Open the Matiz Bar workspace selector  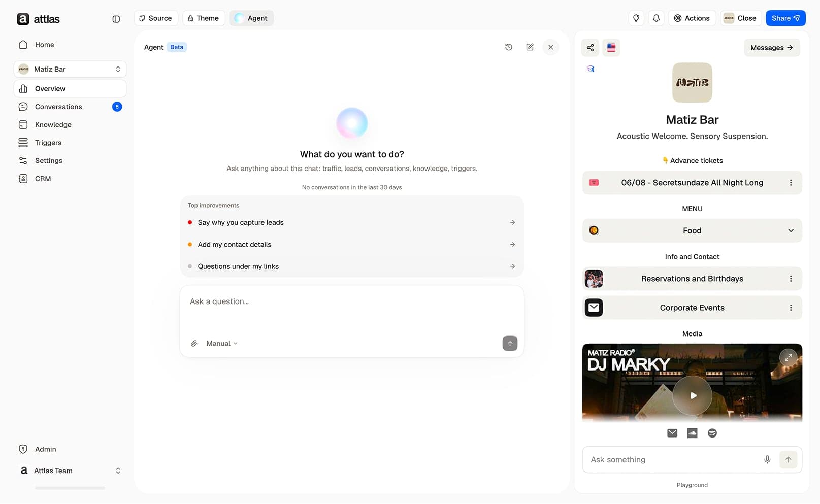coord(70,69)
